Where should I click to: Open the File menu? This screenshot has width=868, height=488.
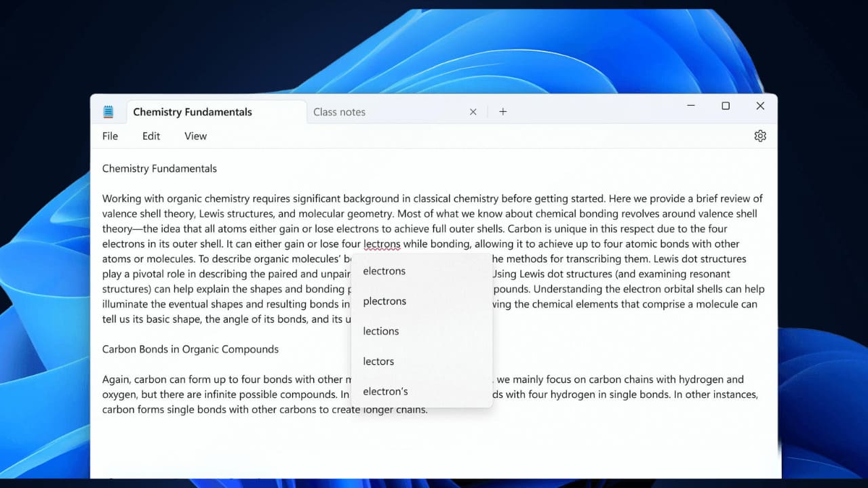pos(109,136)
